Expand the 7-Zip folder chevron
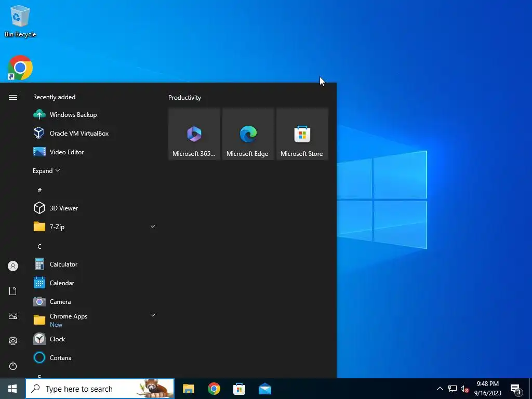The image size is (532, 399). pos(153,227)
